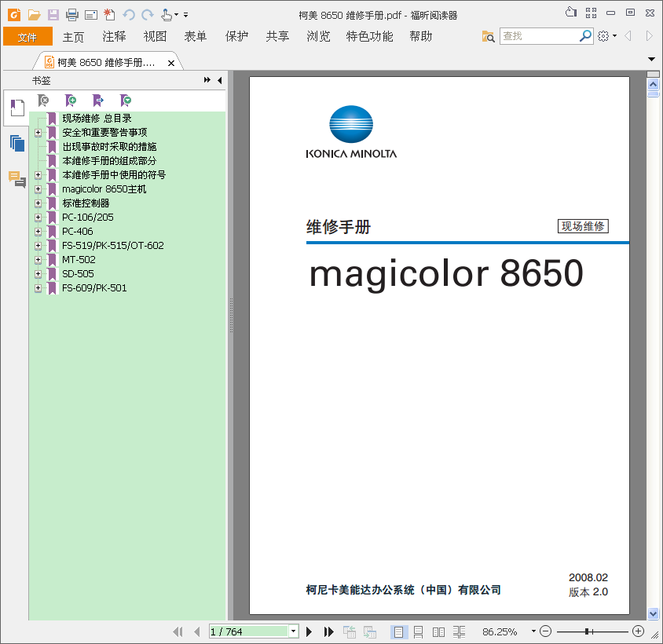Jump to the first page
This screenshot has width=663, height=644.
pos(178,631)
